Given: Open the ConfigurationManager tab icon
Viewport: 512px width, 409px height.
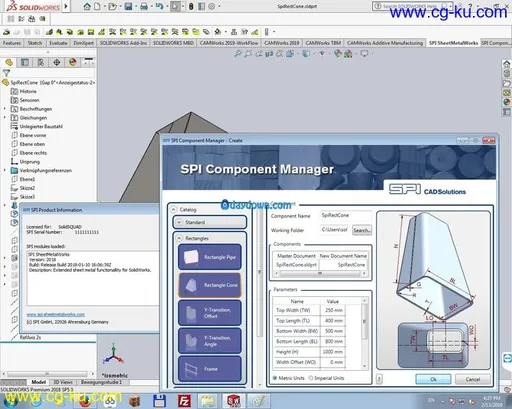Looking at the screenshot, I should click(x=41, y=62).
